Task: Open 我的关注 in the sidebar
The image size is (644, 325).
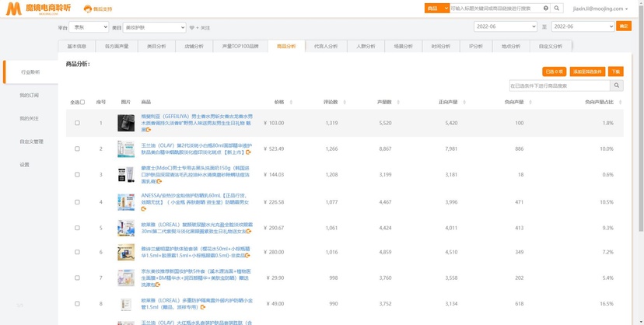Action: (x=29, y=119)
